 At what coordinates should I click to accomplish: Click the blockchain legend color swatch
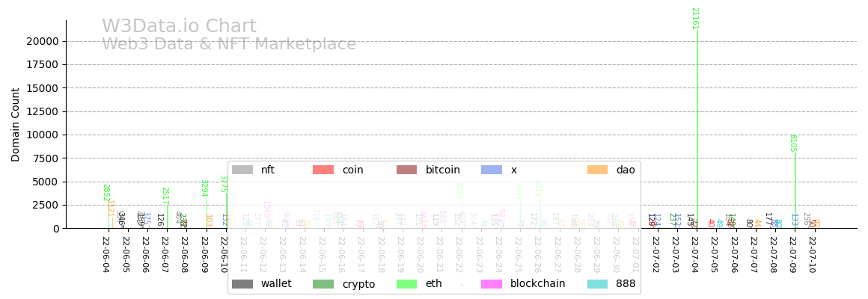tap(492, 284)
